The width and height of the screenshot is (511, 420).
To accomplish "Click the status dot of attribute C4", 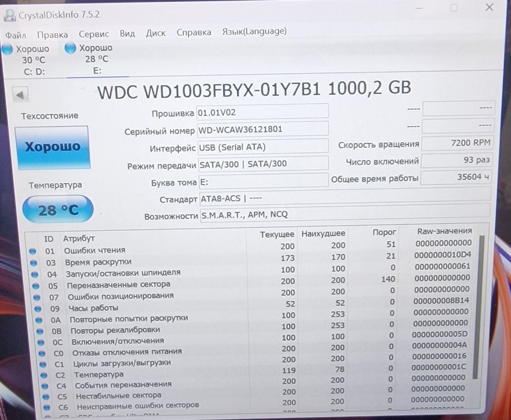I will 45,386.
